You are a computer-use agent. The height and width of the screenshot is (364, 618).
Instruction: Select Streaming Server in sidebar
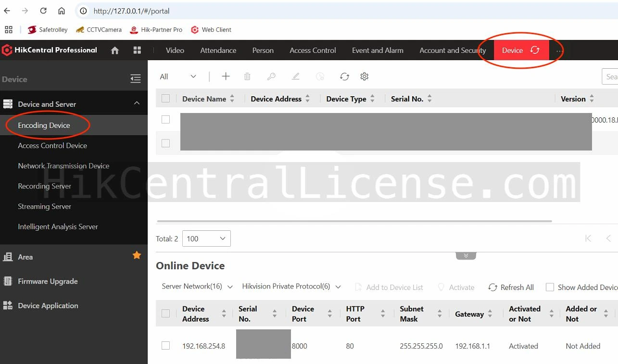[74, 206]
